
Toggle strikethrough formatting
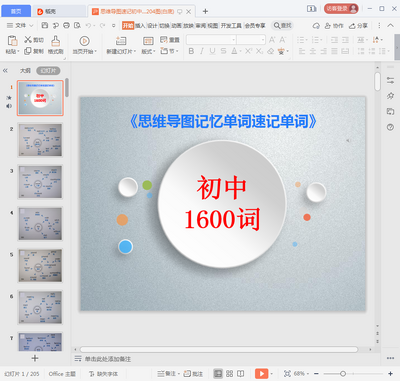click(223, 51)
